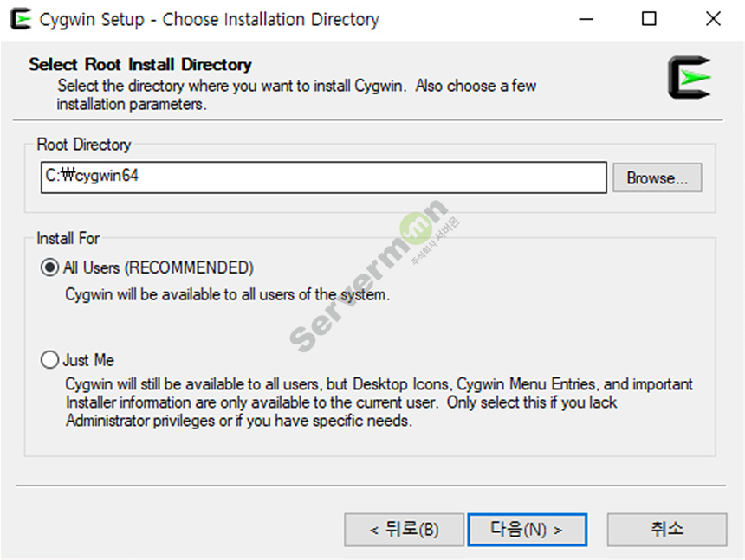The height and width of the screenshot is (560, 745).
Task: Click the 'Select Root Install Directory' heading
Action: coord(140,65)
